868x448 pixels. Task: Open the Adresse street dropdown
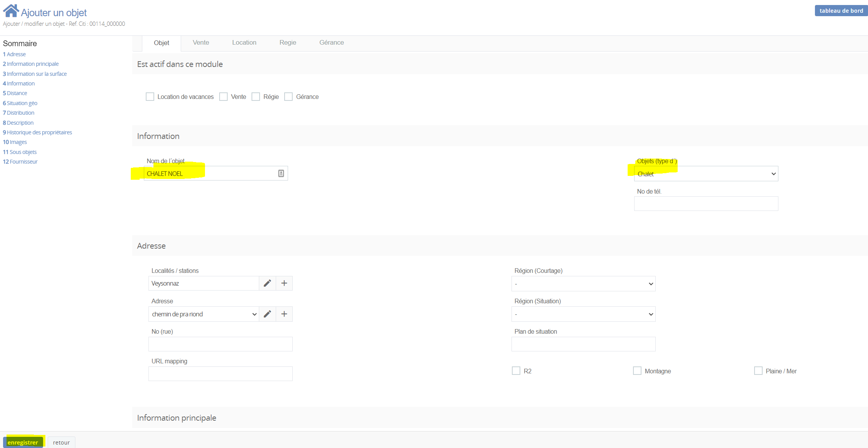click(203, 314)
